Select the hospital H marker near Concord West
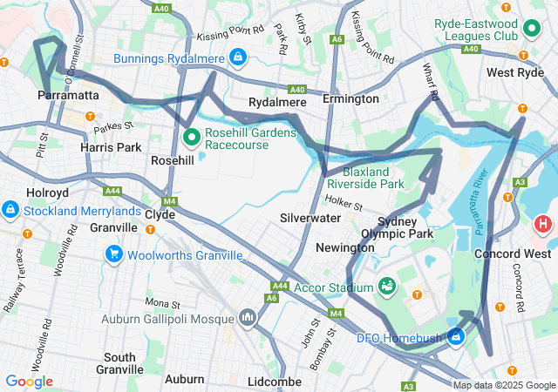This screenshot has width=558, height=392. point(542,226)
